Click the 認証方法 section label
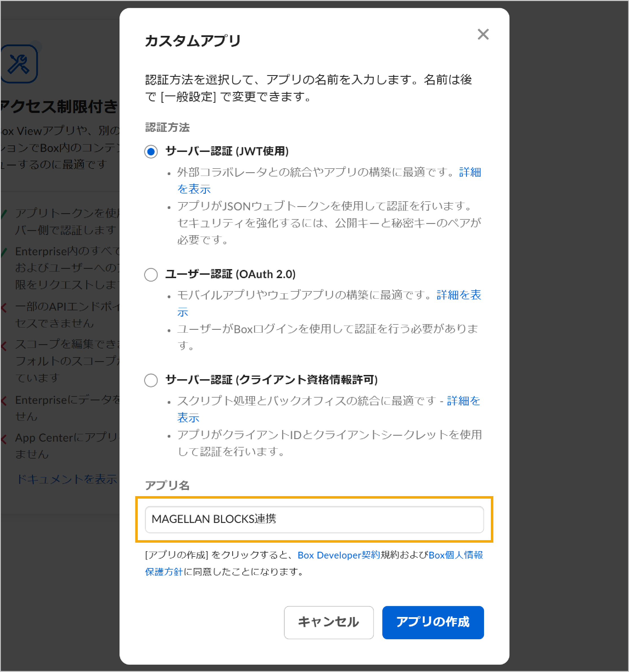This screenshot has width=629, height=672. click(x=168, y=127)
